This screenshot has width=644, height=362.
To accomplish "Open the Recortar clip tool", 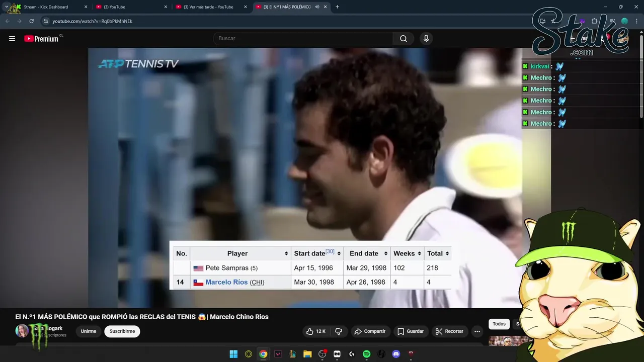I will tap(449, 331).
